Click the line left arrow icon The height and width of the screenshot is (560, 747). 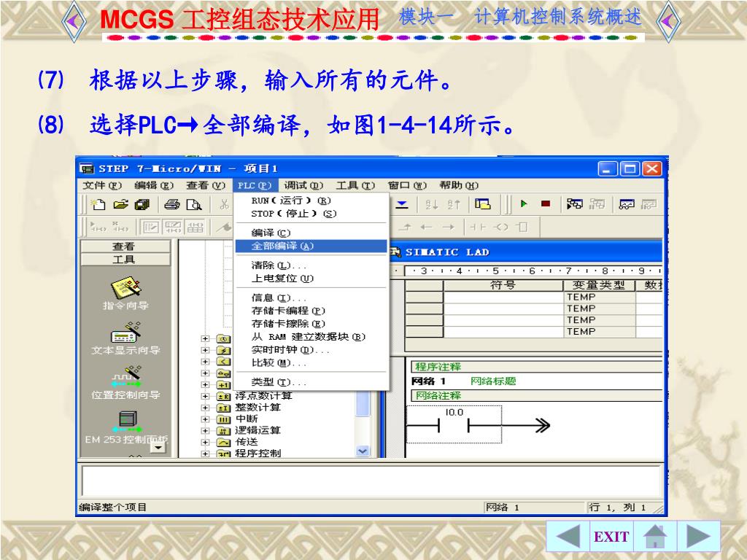(426, 227)
